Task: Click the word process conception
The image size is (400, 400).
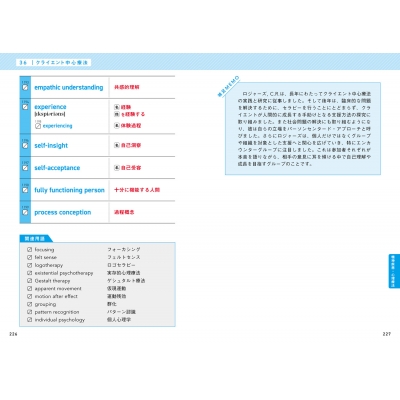Action: (63, 212)
